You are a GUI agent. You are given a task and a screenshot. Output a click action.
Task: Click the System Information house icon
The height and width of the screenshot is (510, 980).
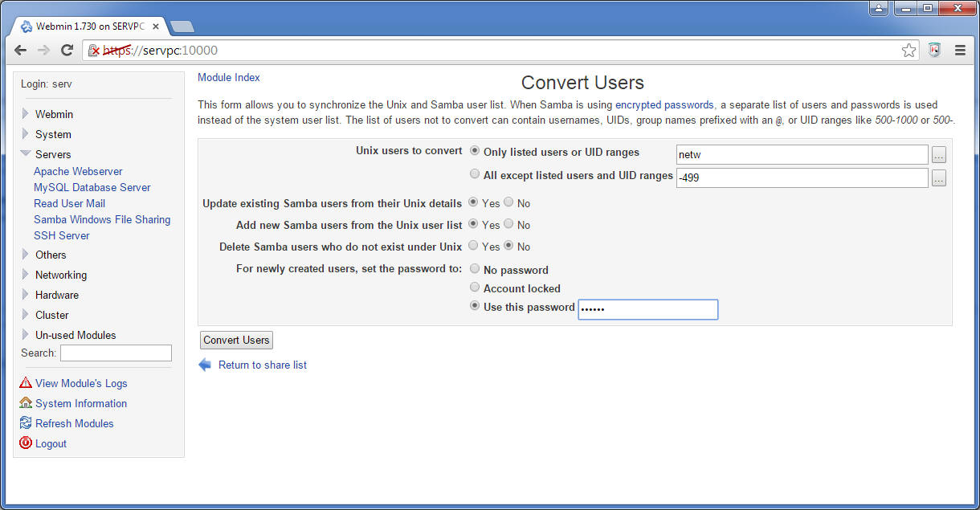pyautogui.click(x=26, y=403)
